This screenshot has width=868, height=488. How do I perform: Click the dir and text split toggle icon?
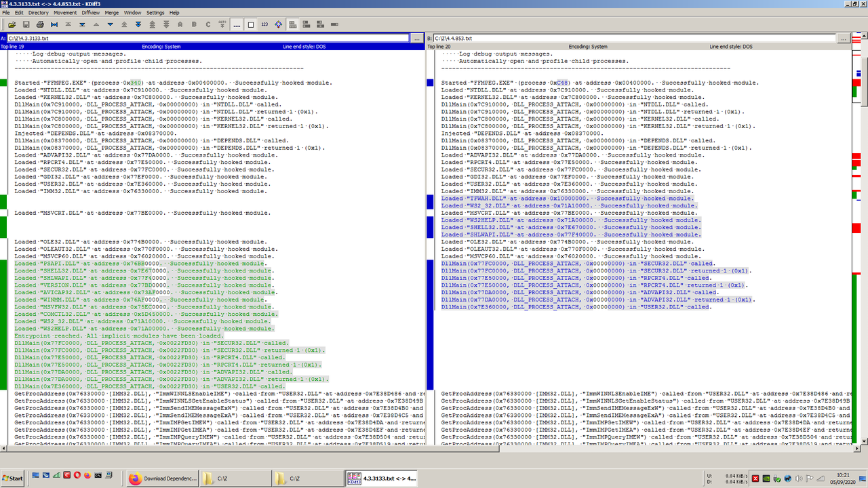pyautogui.click(x=307, y=24)
